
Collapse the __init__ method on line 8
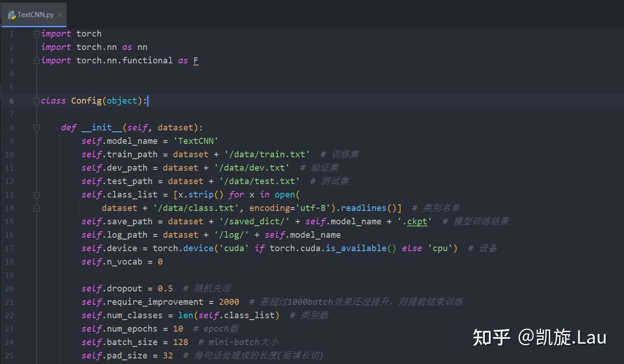(x=37, y=127)
